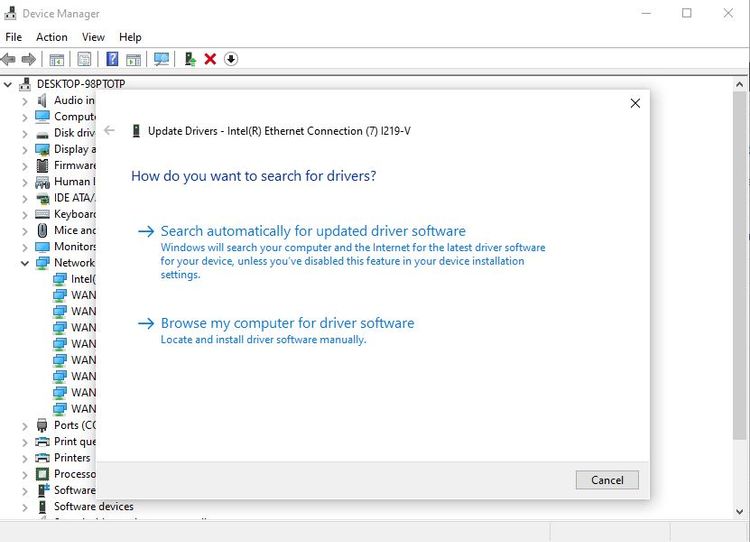The width and height of the screenshot is (750, 542).
Task: Expand the Computer category
Action: click(25, 118)
